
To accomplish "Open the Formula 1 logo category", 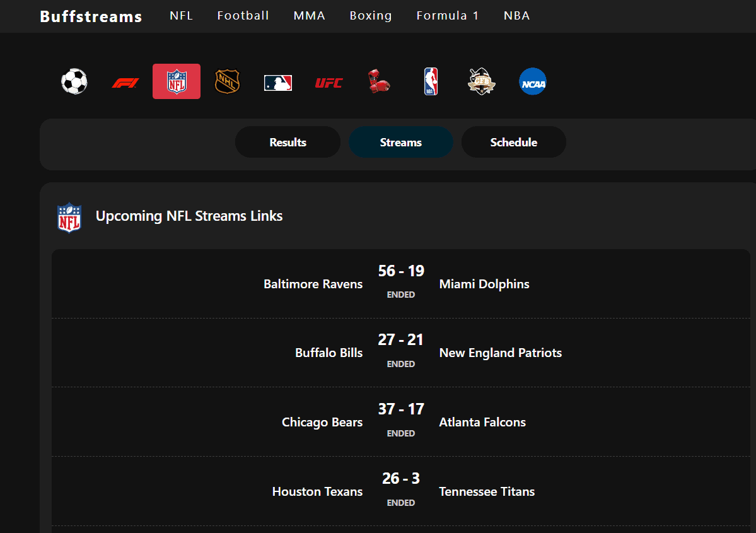I will (125, 83).
